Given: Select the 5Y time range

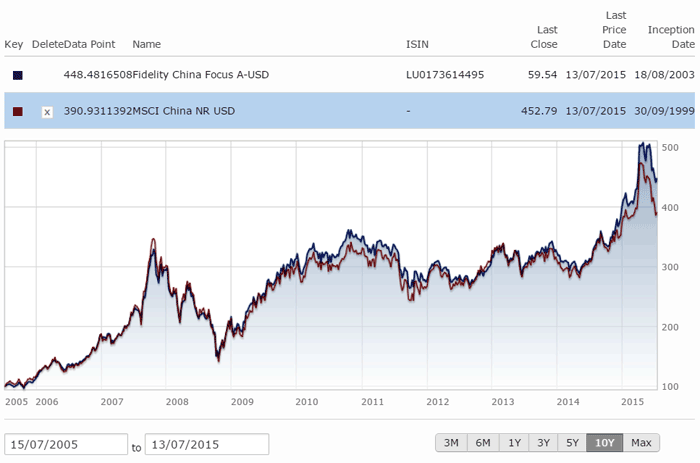Looking at the screenshot, I should [572, 443].
